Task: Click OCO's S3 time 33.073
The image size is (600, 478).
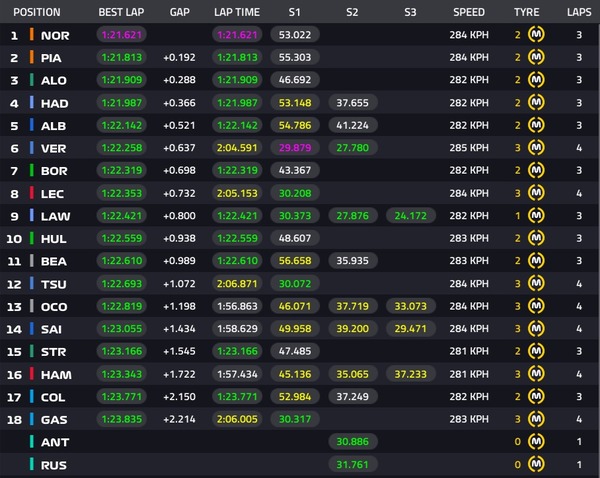Action: coord(408,306)
